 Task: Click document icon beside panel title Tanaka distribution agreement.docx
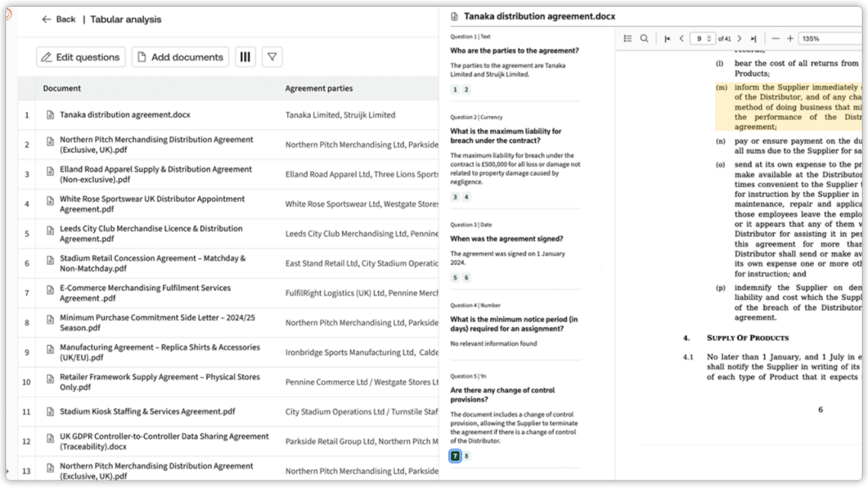pos(454,16)
